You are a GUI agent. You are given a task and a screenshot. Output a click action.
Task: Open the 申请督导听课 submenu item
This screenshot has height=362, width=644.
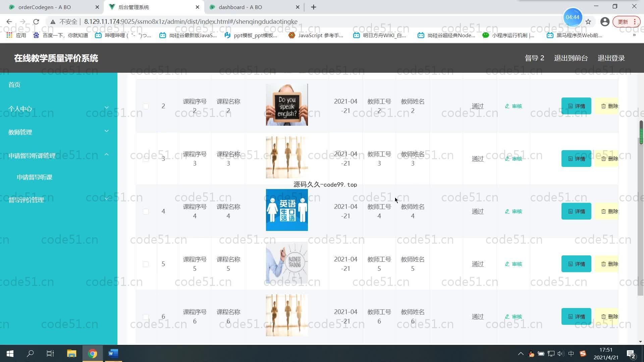[x=35, y=177]
